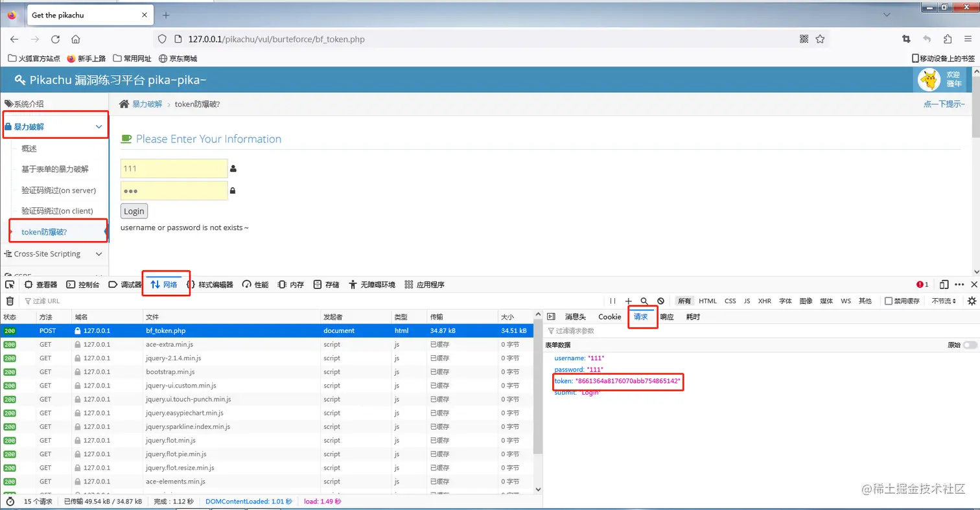The width and height of the screenshot is (980, 510).
Task: Open the 调试器 devtools tab
Action: pyautogui.click(x=125, y=284)
